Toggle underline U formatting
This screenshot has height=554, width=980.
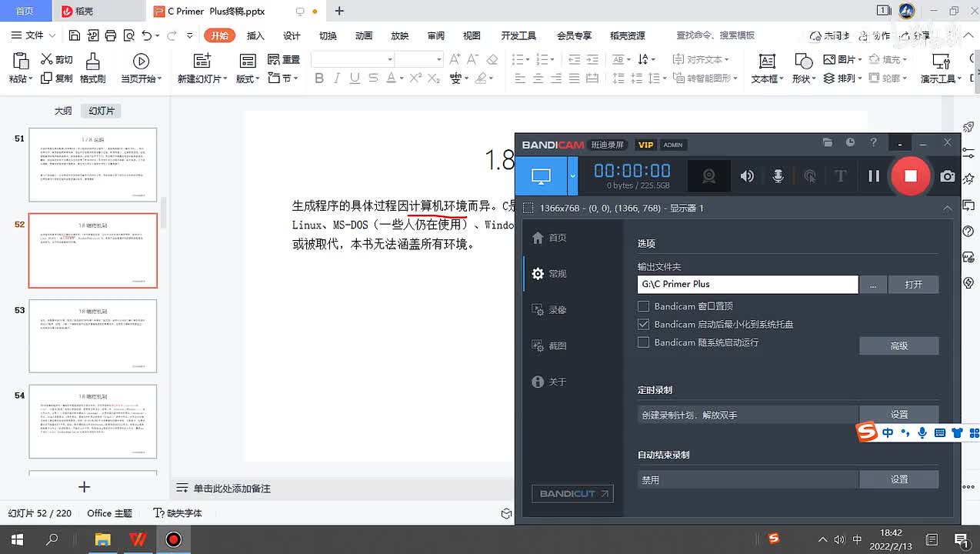tap(355, 78)
